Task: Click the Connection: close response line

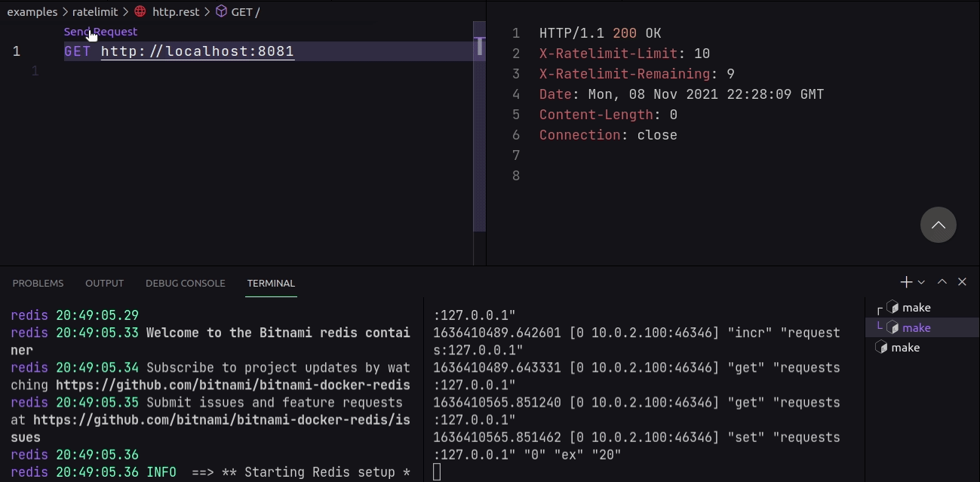Action: pos(608,135)
